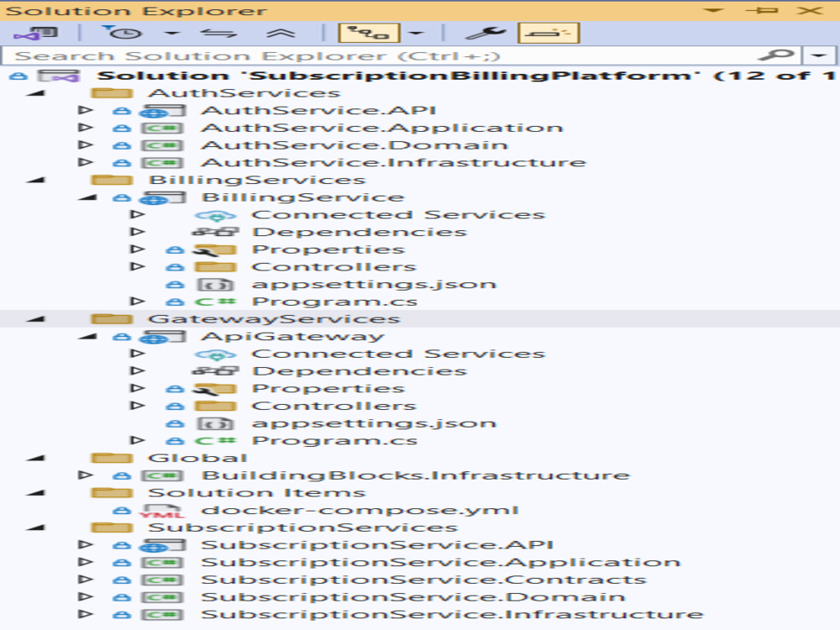Viewport: 840px width, 630px height.
Task: Select BuildingBlocks.Infrastructure project icon
Action: pyautogui.click(x=162, y=475)
